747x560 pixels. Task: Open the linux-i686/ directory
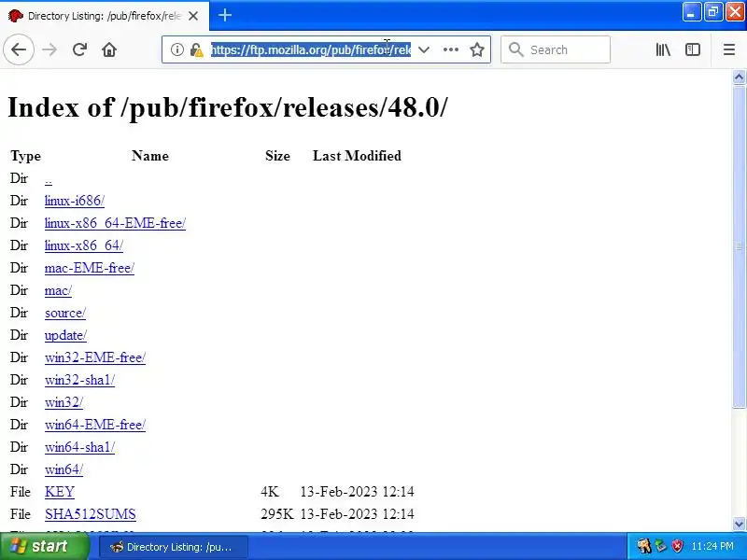[75, 201]
